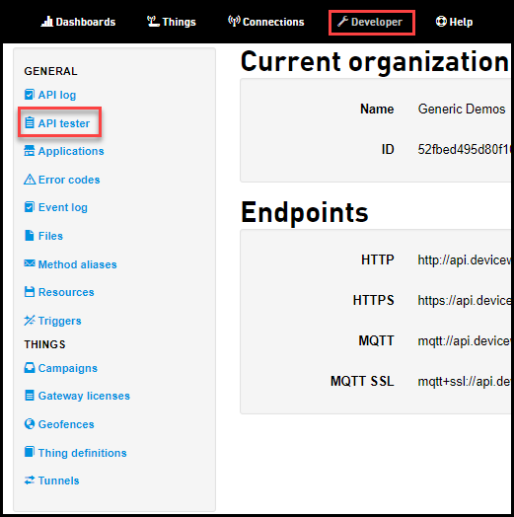Open Thing definitions in the sidebar
The width and height of the screenshot is (514, 517).
click(82, 453)
